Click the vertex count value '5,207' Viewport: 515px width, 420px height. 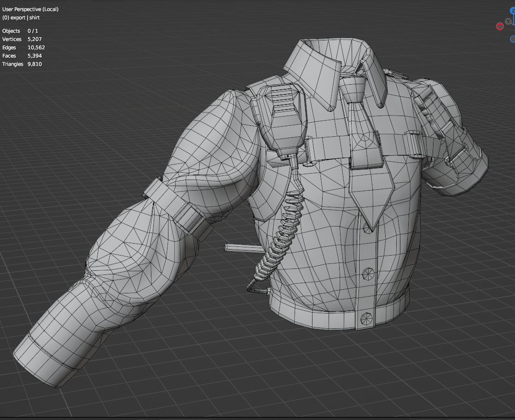click(x=35, y=39)
